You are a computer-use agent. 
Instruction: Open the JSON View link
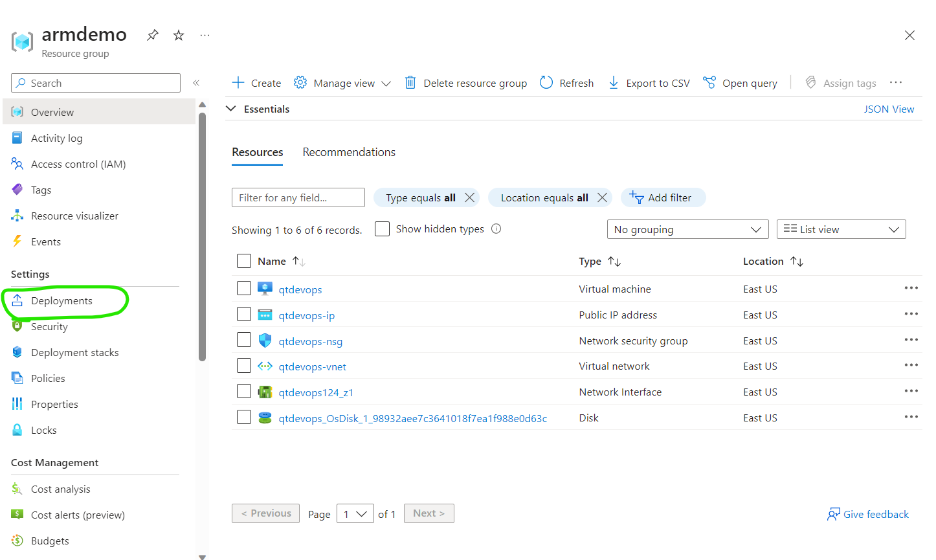coord(889,109)
